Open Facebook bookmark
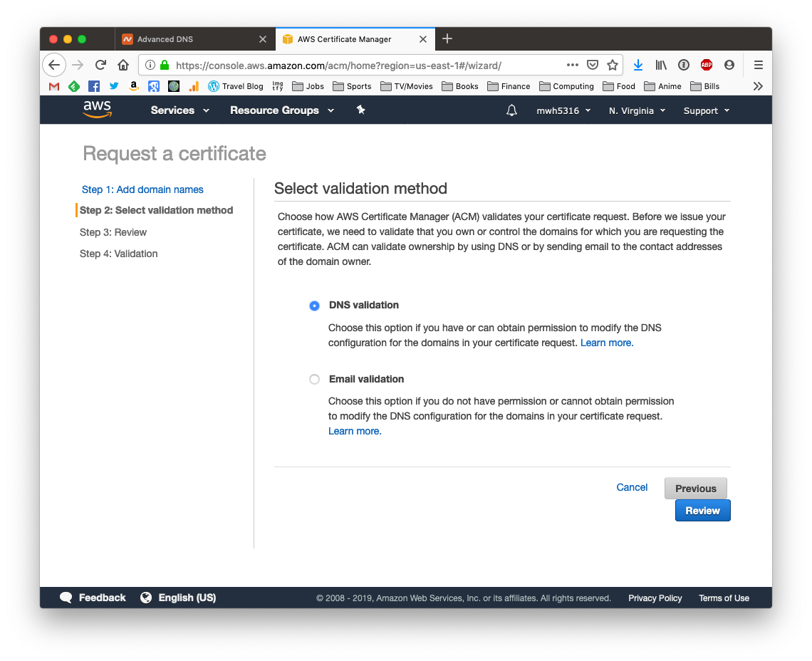812x661 pixels. (x=94, y=86)
